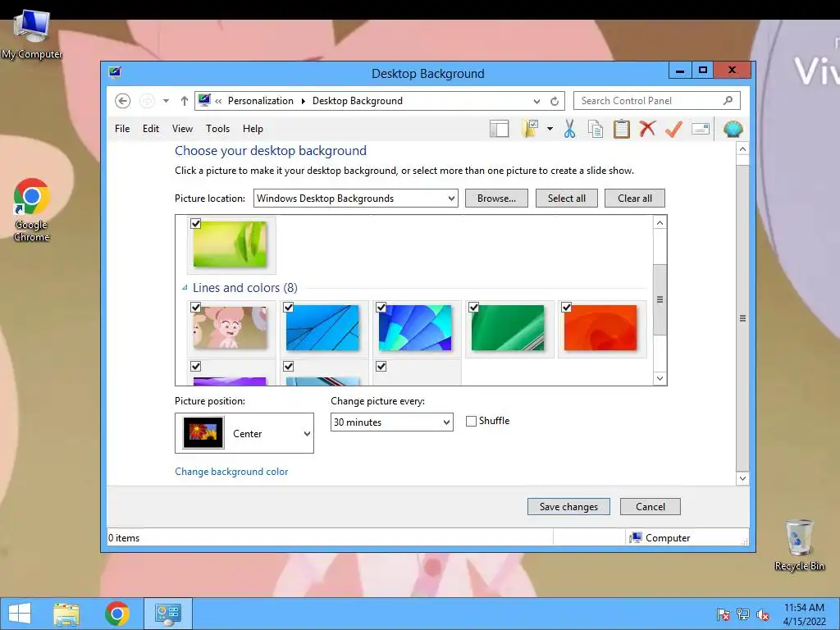840x630 pixels.
Task: Open Google Chrome desktop shortcut
Action: pos(32,209)
